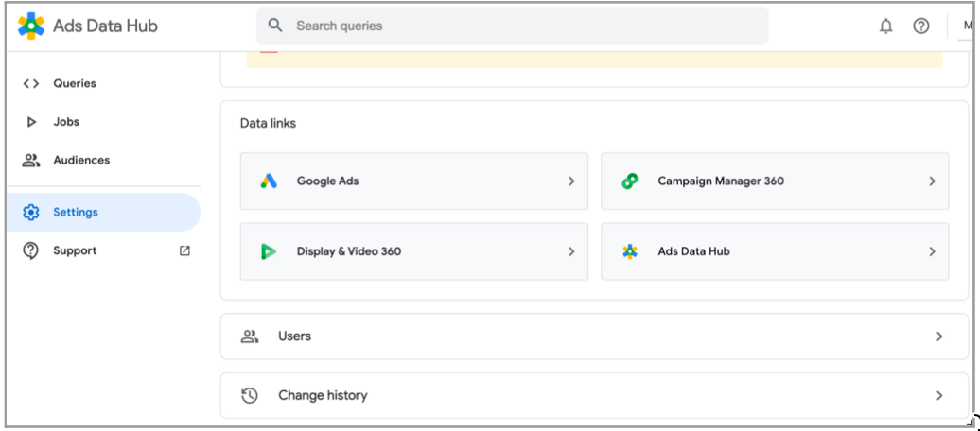
Task: Select Audiences in the sidebar
Action: coord(81,161)
